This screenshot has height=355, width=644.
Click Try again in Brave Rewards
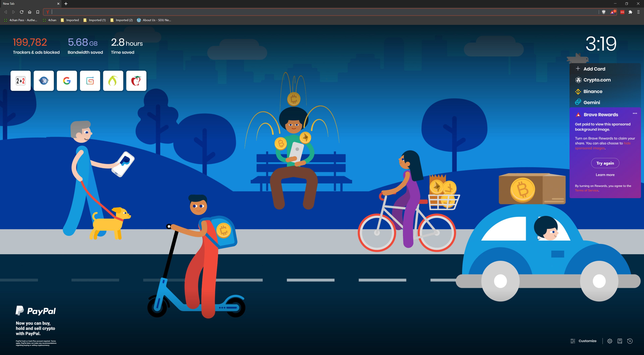click(x=605, y=163)
